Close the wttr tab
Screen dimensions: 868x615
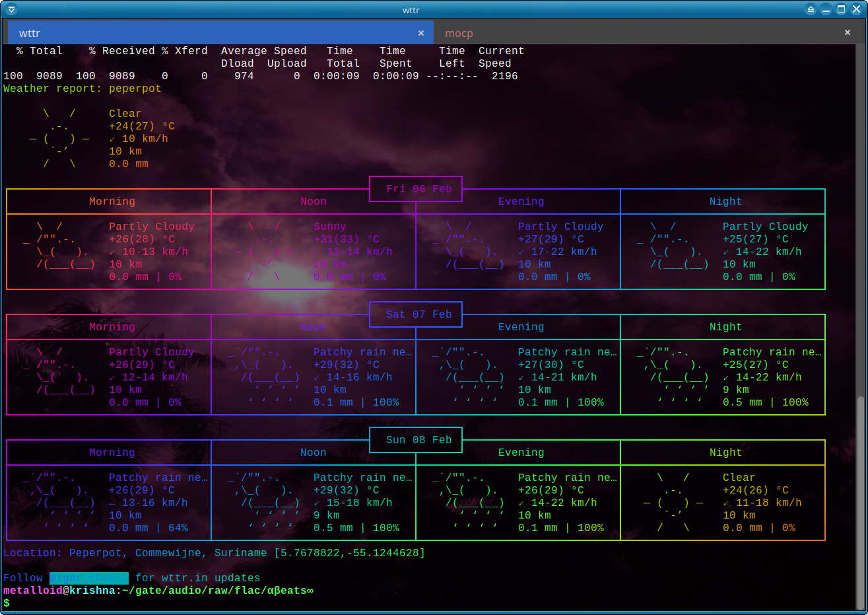click(x=421, y=33)
